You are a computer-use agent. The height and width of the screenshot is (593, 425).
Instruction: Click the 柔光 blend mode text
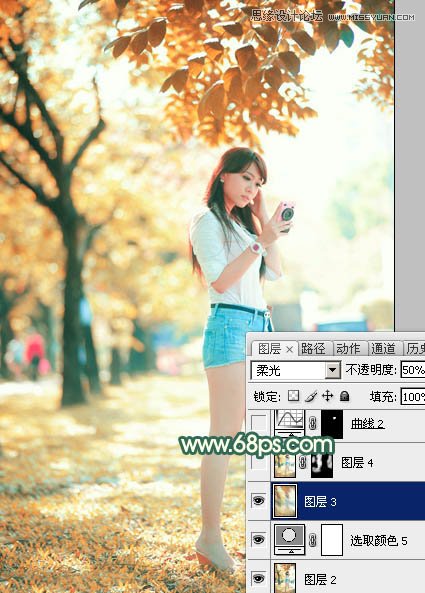[268, 370]
